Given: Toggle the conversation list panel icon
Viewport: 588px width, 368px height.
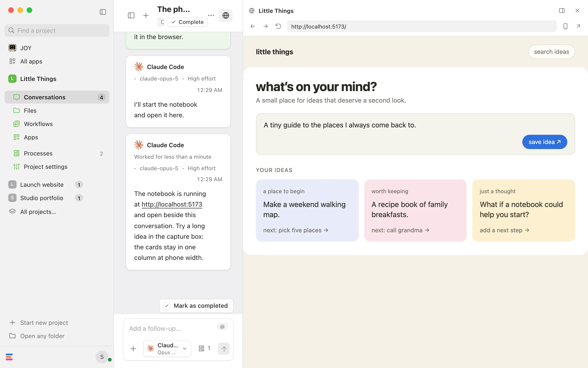Looking at the screenshot, I should pos(131,16).
